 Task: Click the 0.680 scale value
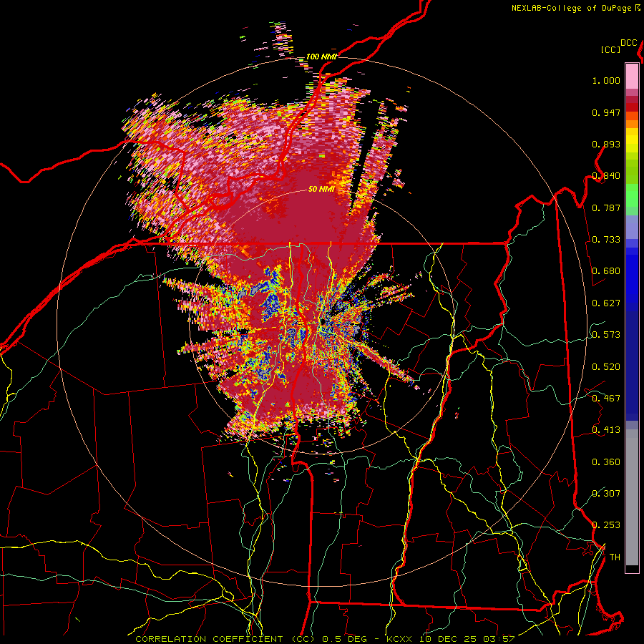click(606, 271)
